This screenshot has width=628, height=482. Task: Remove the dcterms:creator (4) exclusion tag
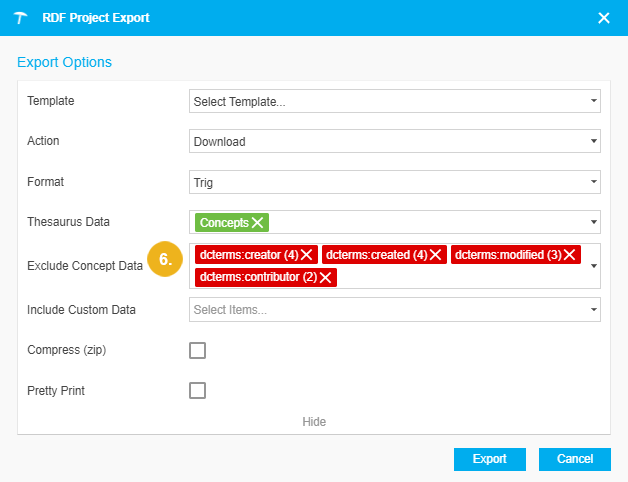pyautogui.click(x=307, y=255)
